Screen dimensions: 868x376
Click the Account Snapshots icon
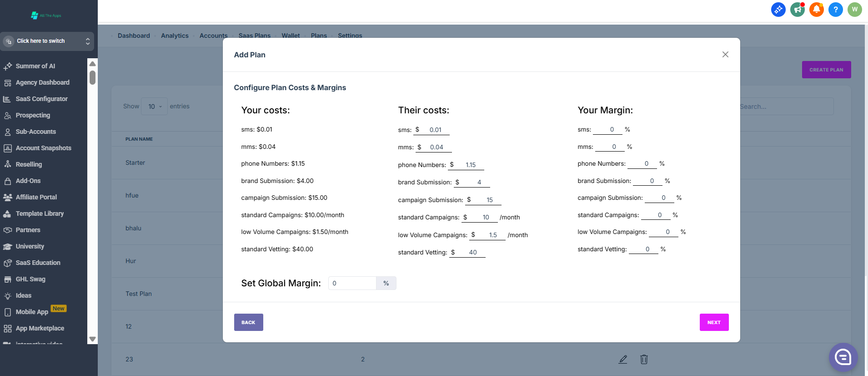[x=8, y=148]
